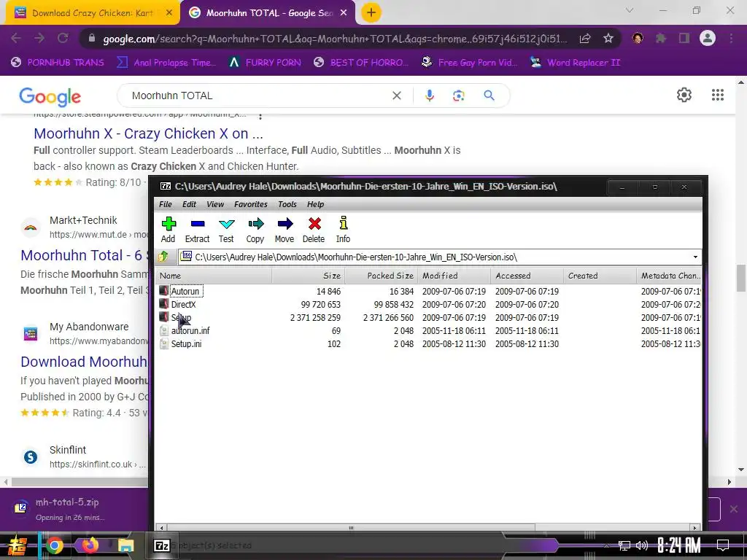Open Chrome from the taskbar

[x=54, y=545]
